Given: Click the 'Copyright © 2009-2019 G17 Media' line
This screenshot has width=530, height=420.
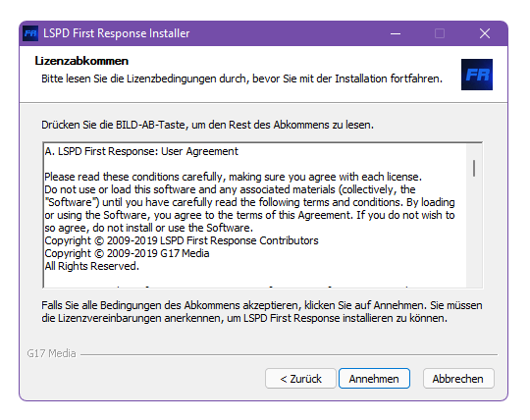Looking at the screenshot, I should pos(127,253).
